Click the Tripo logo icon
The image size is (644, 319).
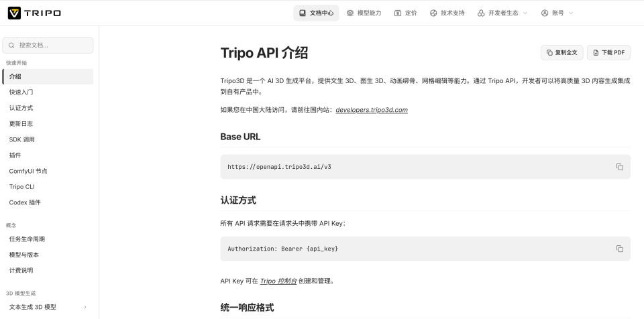(14, 13)
